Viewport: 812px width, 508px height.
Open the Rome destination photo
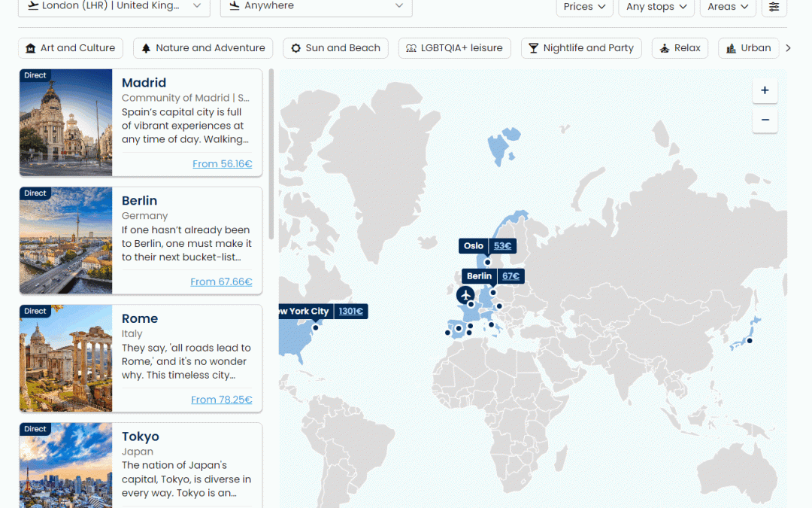coord(65,358)
